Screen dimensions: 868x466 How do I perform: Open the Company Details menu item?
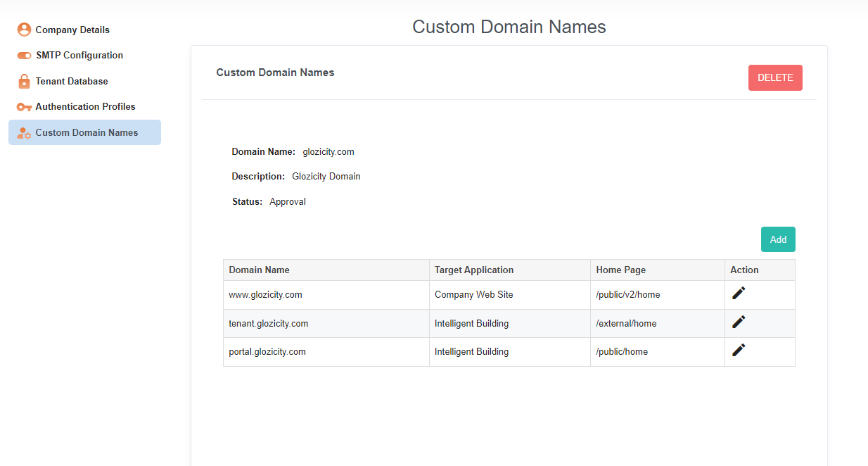click(x=72, y=30)
